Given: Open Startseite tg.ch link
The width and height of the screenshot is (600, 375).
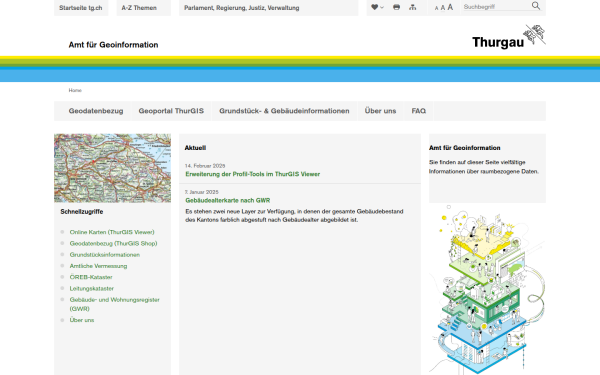Looking at the screenshot, I should pyautogui.click(x=81, y=8).
